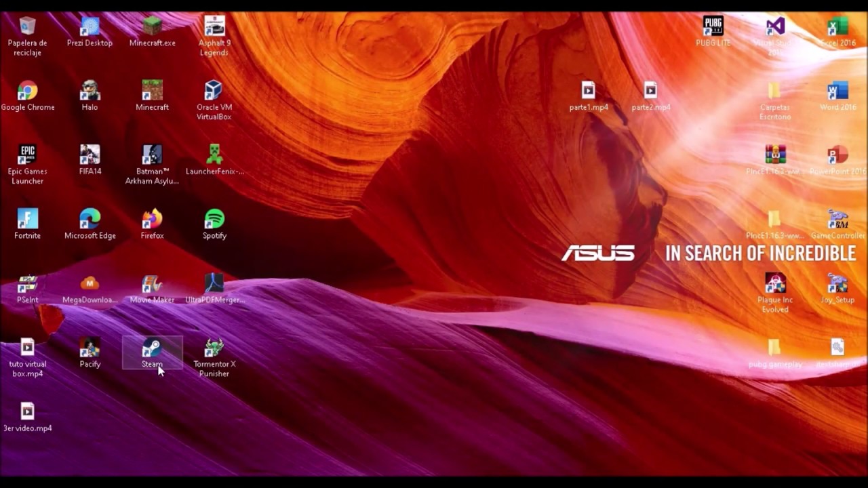Viewport: 868px width, 488px height.
Task: Launch the PUBG LITE shortcut
Action: click(x=713, y=31)
